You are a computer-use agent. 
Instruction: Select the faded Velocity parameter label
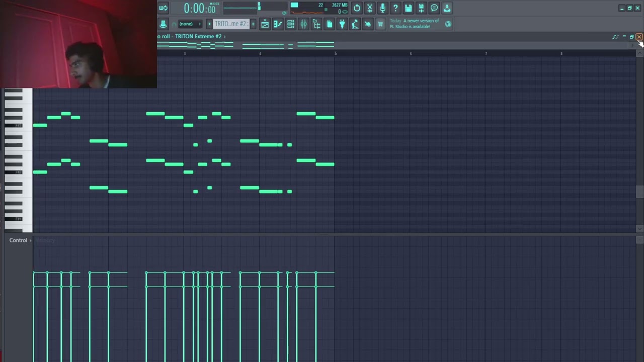[45, 240]
